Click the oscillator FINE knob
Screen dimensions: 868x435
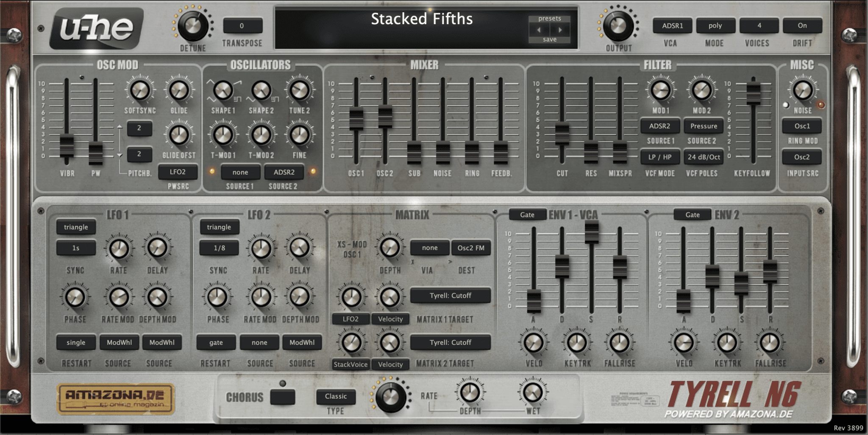coord(300,135)
